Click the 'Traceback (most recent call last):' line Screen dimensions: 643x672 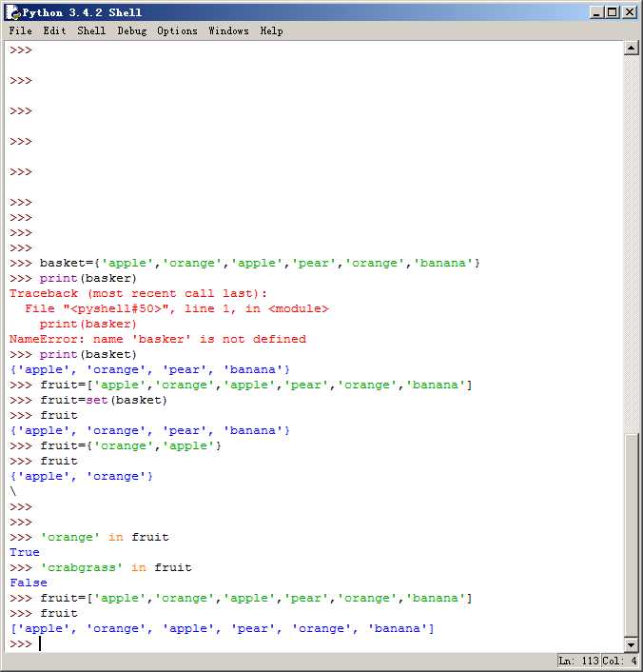pyautogui.click(x=138, y=293)
